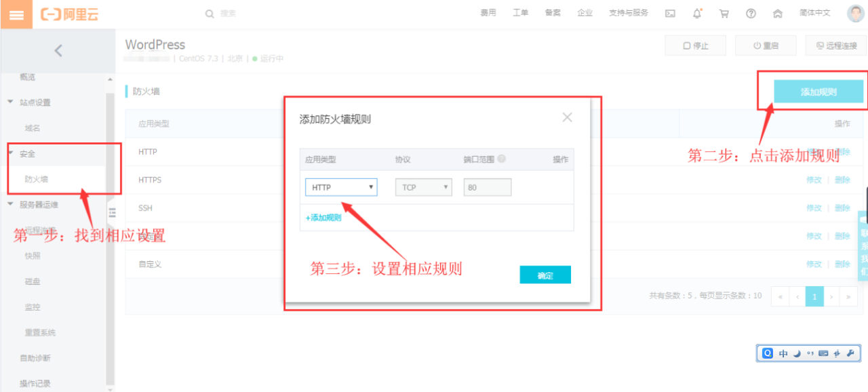Go to the previous page arrow

point(797,296)
